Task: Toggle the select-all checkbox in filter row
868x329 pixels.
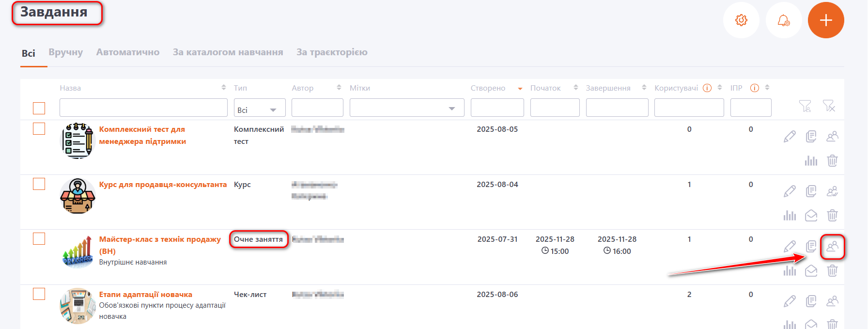Action: [x=39, y=108]
